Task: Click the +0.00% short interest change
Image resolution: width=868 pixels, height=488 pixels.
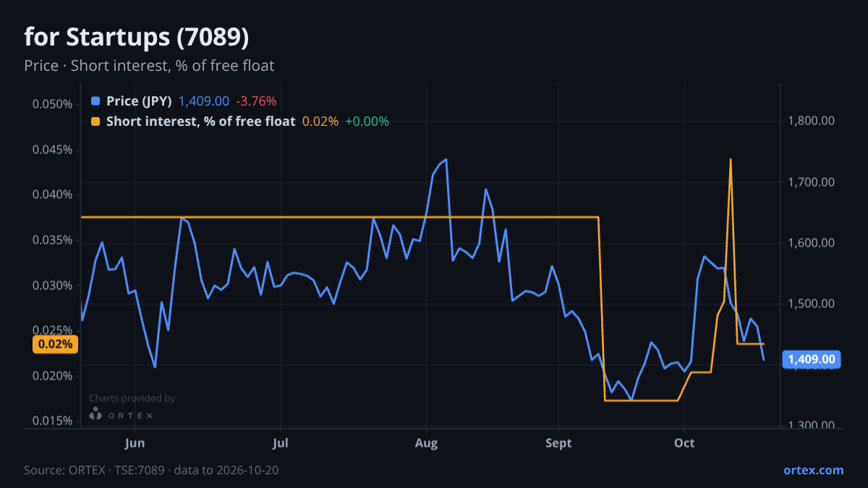Action: [367, 121]
